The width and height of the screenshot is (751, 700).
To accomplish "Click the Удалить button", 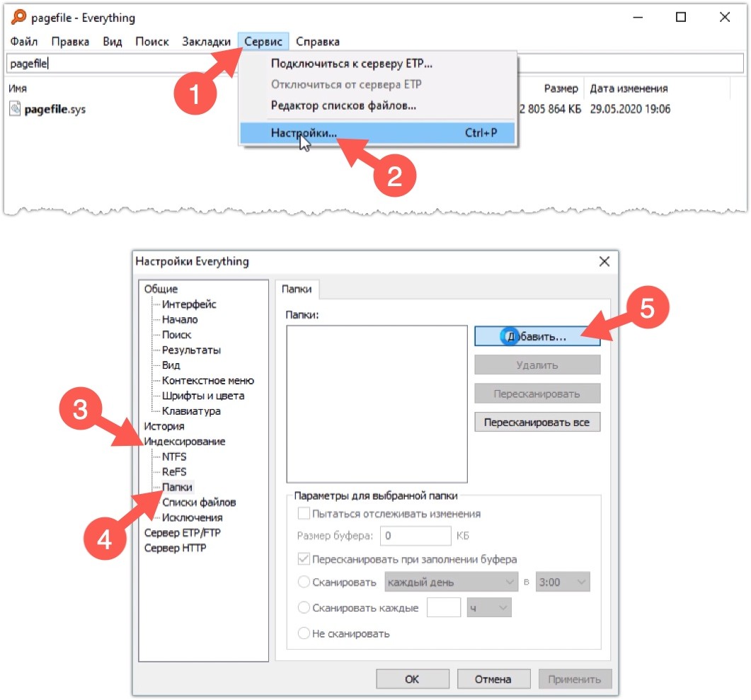I will pos(537,365).
